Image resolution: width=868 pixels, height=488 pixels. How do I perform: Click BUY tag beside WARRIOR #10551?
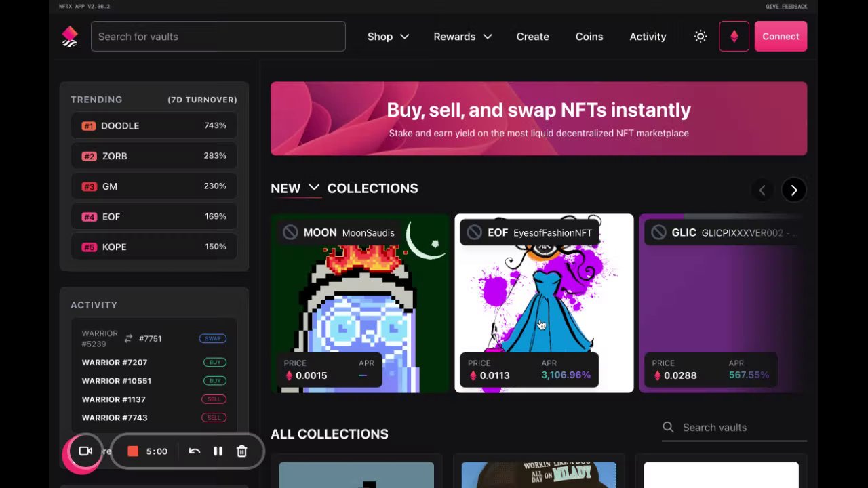point(215,381)
